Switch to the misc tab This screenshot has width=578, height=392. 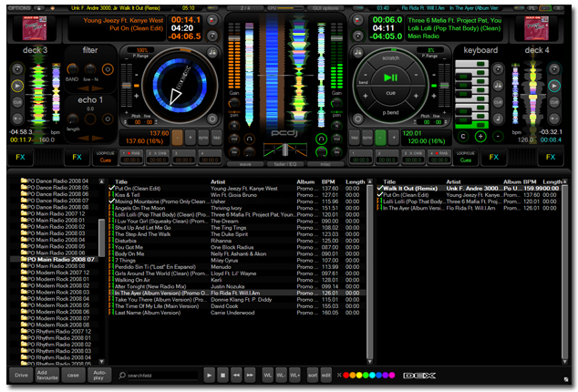(325, 164)
